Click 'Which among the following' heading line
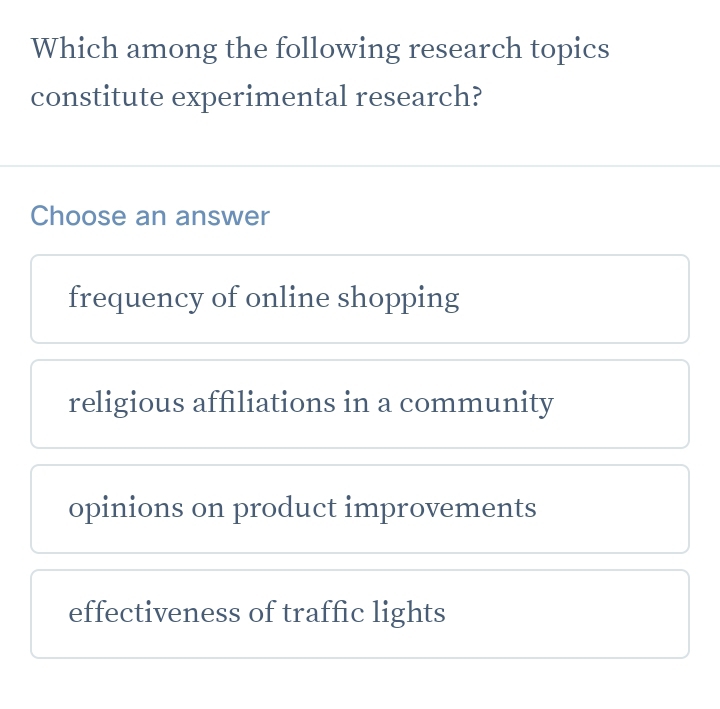720x709 pixels. (x=320, y=49)
